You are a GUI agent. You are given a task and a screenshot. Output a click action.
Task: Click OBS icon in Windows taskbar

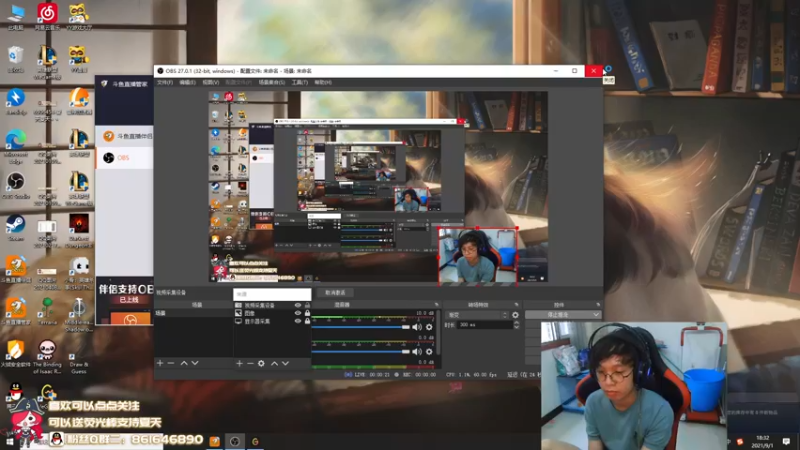pyautogui.click(x=235, y=441)
